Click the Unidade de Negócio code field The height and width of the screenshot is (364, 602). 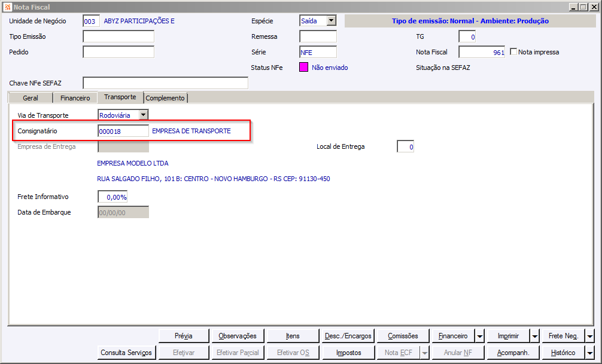(91, 21)
